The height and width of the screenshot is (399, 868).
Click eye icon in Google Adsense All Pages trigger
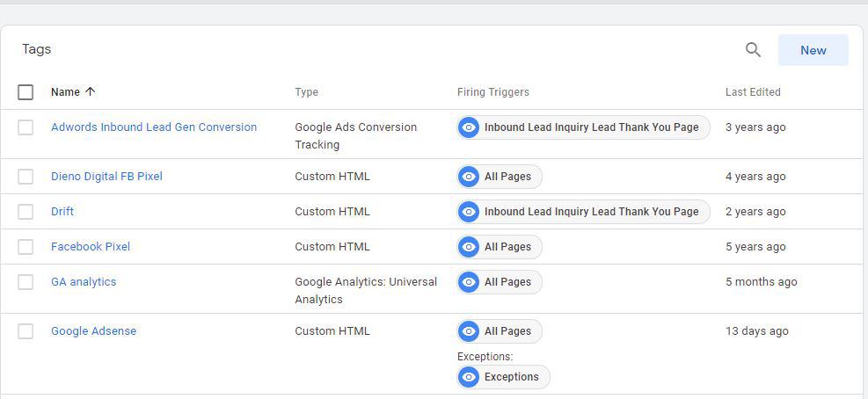point(469,331)
